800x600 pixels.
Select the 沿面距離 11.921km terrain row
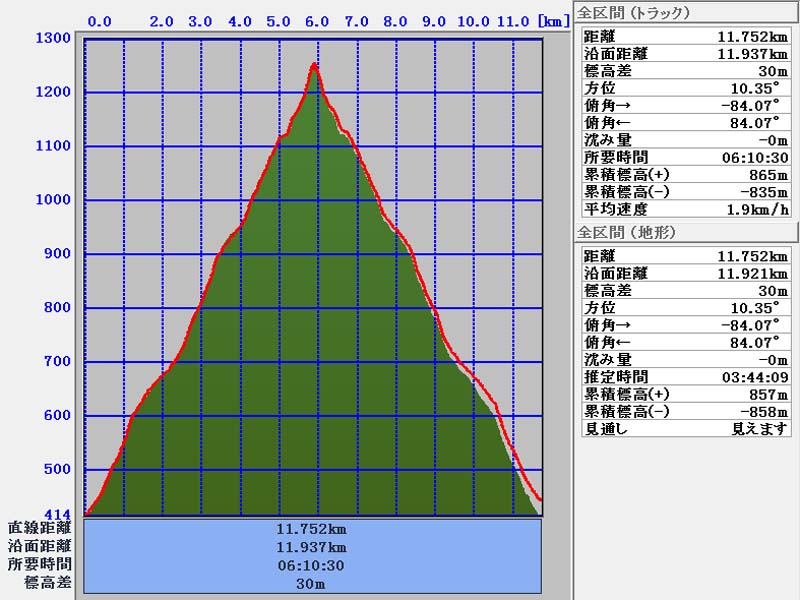[x=686, y=273]
